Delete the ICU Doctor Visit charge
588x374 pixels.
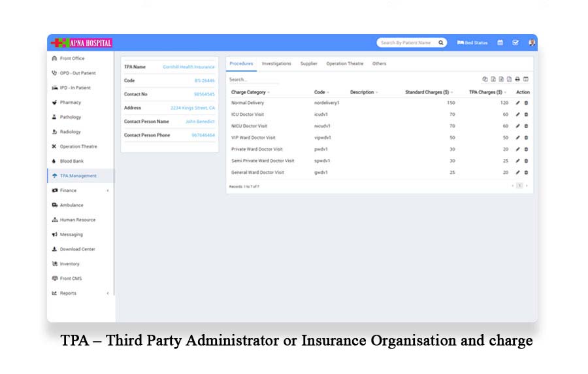(526, 114)
